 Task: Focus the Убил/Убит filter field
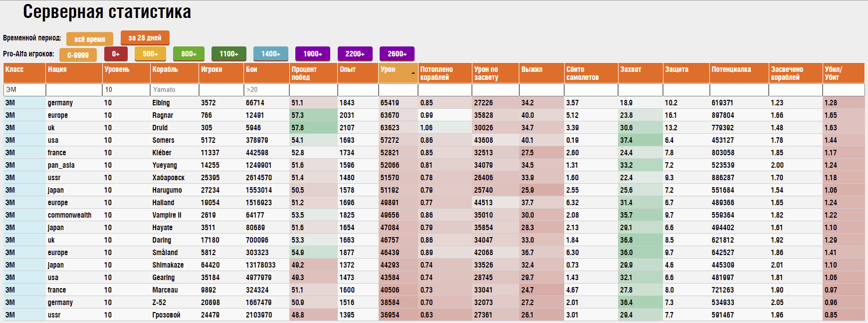click(844, 90)
